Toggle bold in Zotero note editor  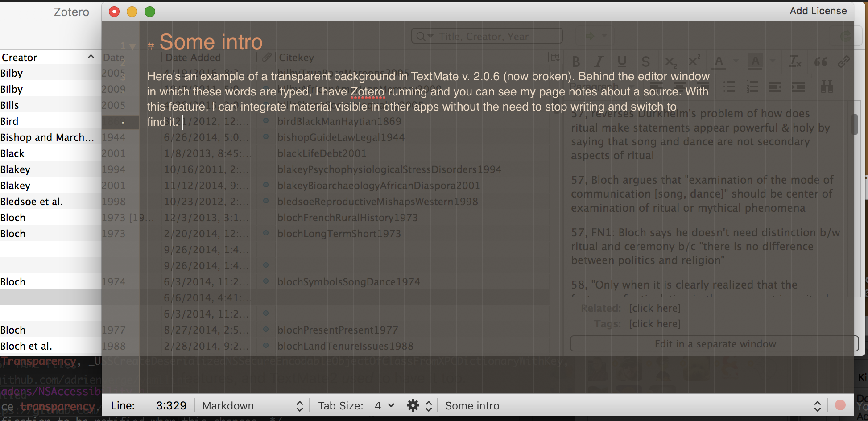point(576,62)
